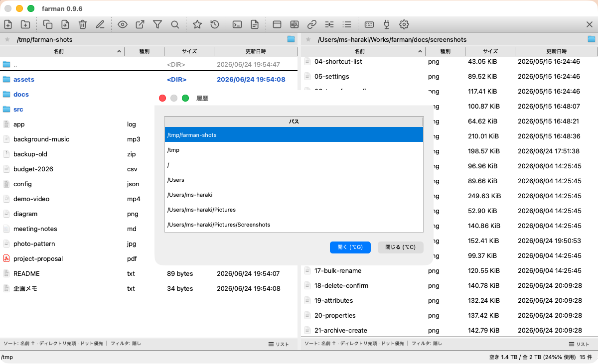The height and width of the screenshot is (364, 598).
Task: Toggle favorite star beside /tmp/farman-shots path
Action: click(x=7, y=39)
